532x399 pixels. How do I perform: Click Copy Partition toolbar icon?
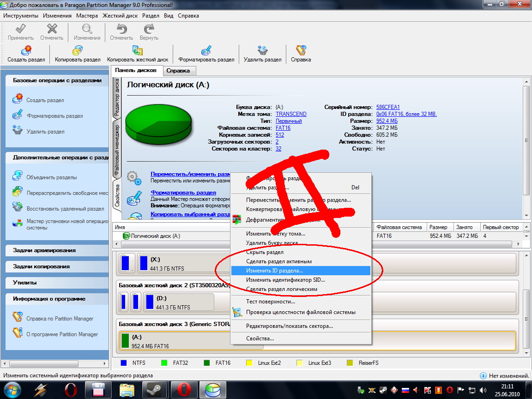78,50
